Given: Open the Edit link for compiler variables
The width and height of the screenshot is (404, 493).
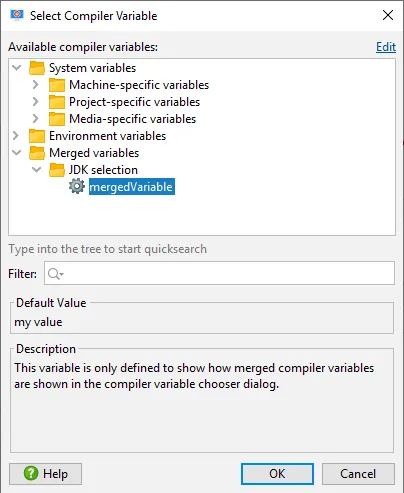Looking at the screenshot, I should coord(386,47).
